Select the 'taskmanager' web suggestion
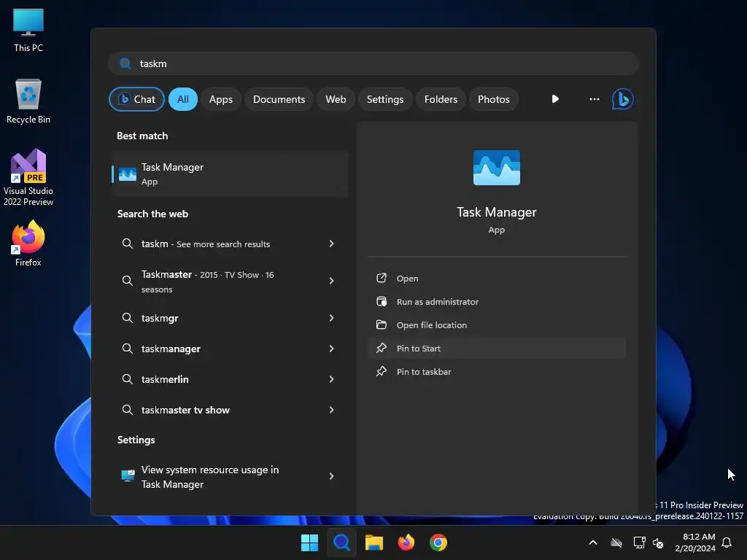Screen dimensions: 747x560 point(230,349)
